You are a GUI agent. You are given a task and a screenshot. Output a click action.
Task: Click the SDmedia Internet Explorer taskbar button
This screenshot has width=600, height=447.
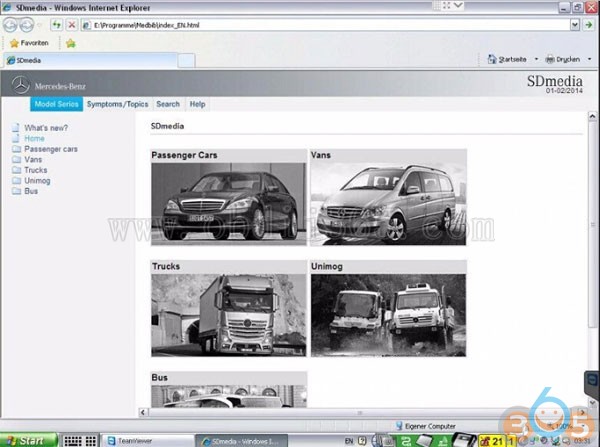click(242, 441)
